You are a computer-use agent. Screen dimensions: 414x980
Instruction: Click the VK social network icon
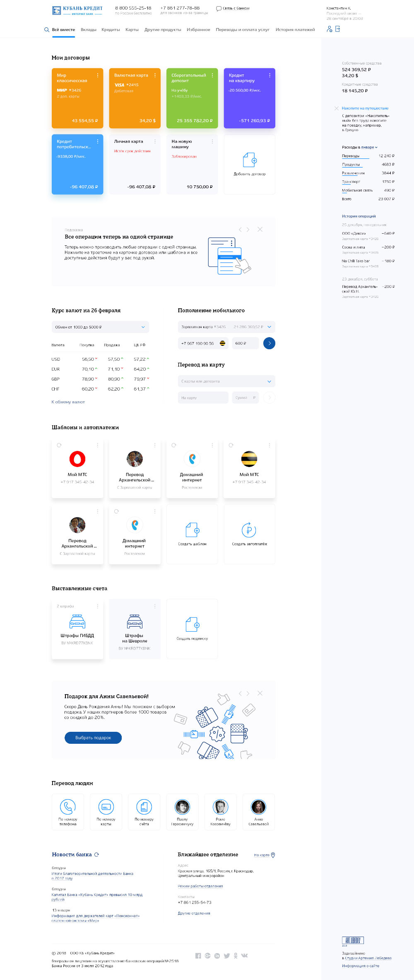[x=245, y=956]
